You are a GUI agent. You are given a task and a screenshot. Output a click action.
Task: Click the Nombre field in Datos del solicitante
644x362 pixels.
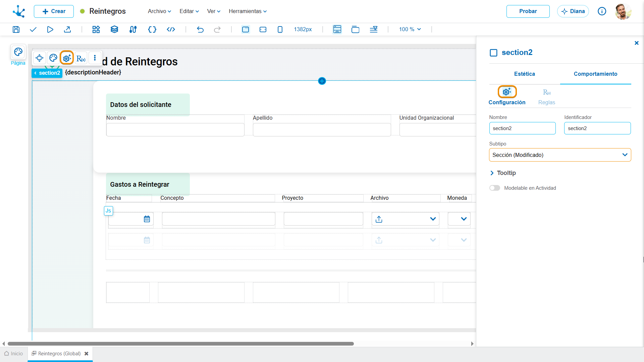pyautogui.click(x=175, y=130)
